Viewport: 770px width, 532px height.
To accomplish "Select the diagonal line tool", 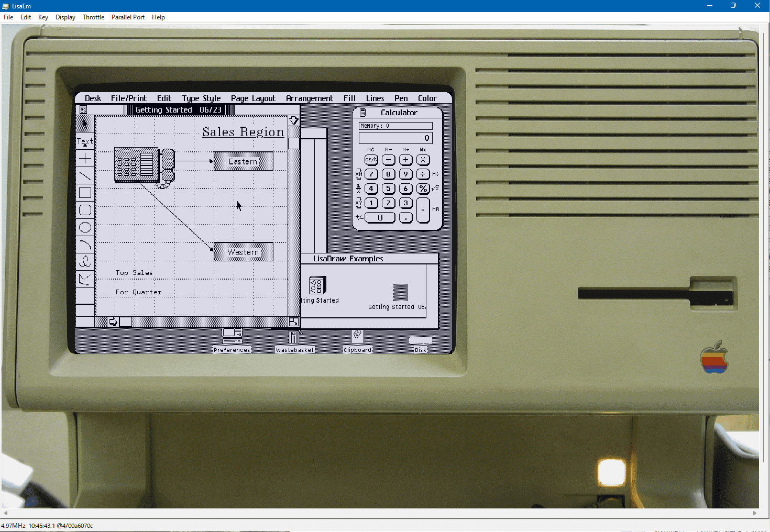I will click(x=85, y=175).
